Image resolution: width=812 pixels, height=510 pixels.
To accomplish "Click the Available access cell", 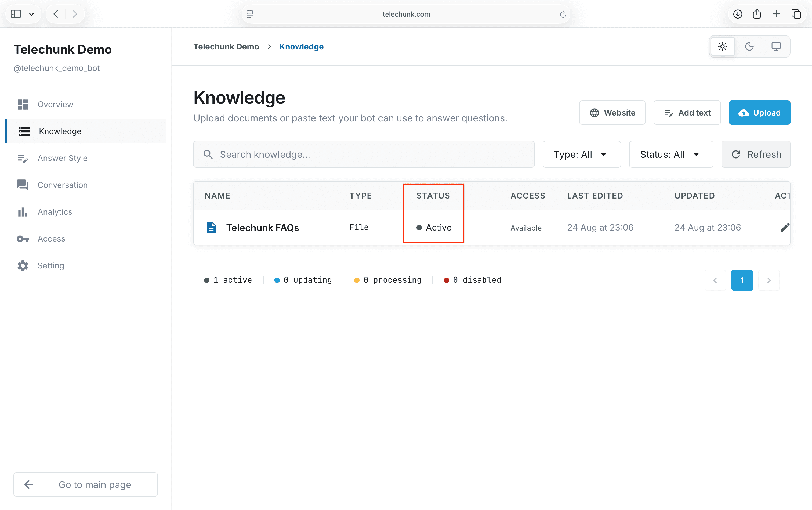I will point(526,228).
